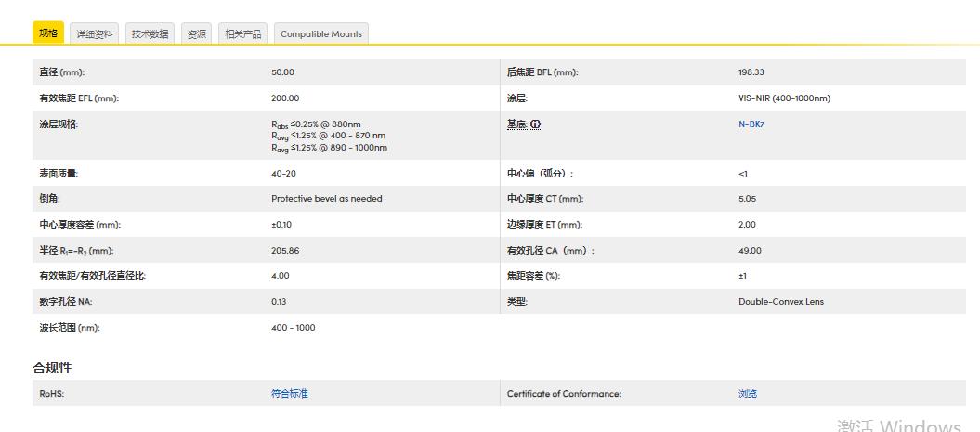Click the type value Double-Convex Lens
This screenshot has width=980, height=432.
click(x=780, y=301)
